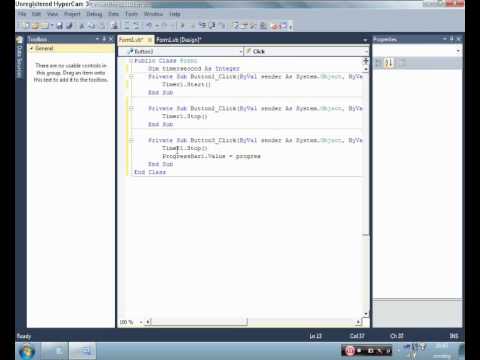
Task: Click the Step Over debug icon
Action: [x=212, y=25]
